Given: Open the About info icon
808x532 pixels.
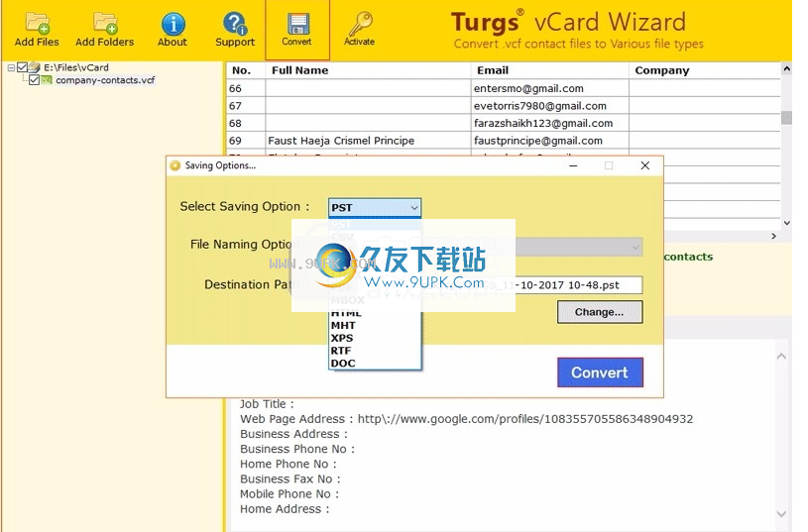Looking at the screenshot, I should pos(173,24).
